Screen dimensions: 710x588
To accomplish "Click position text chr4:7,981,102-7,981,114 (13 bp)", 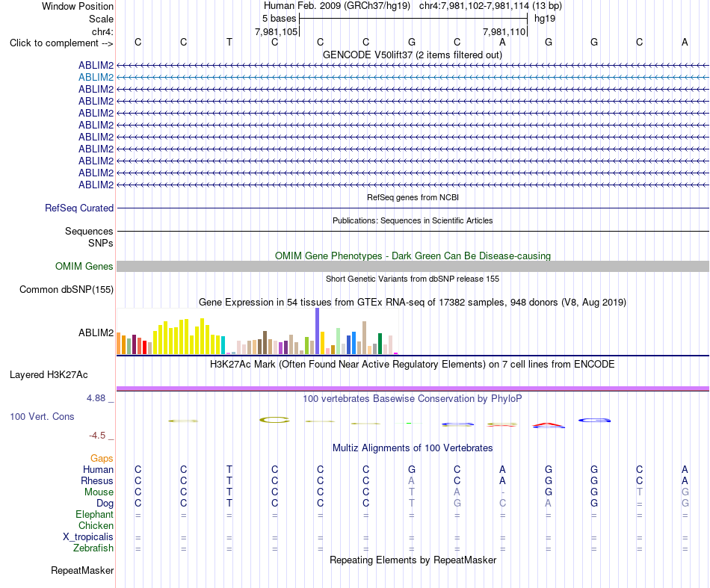I will point(490,6).
